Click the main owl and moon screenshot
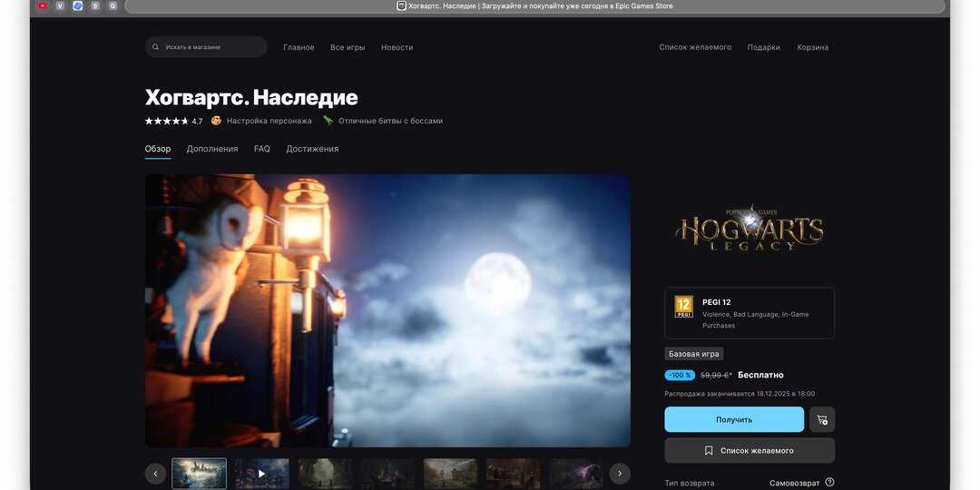The image size is (980, 490). pos(387,310)
